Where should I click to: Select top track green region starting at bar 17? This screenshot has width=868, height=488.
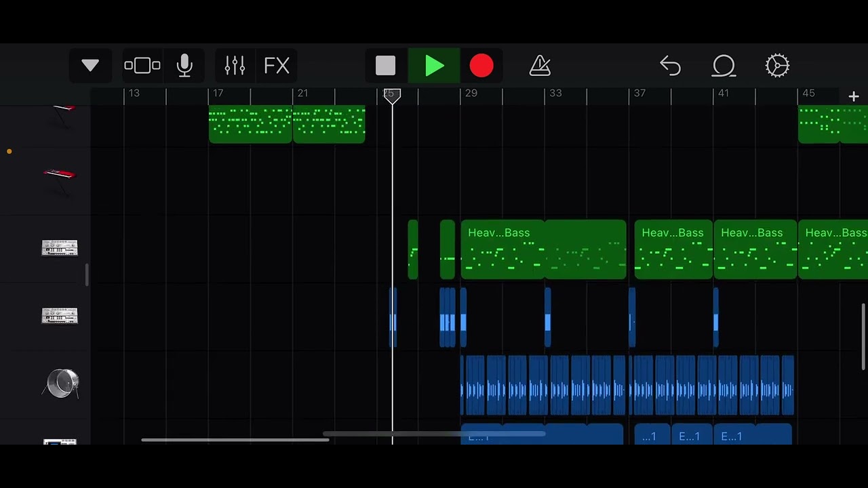coord(250,125)
